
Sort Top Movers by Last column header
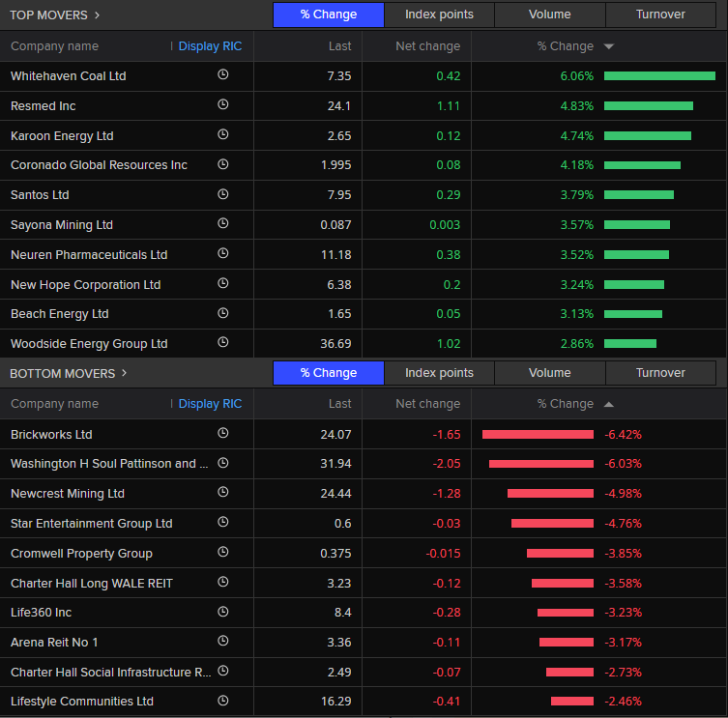[x=340, y=46]
